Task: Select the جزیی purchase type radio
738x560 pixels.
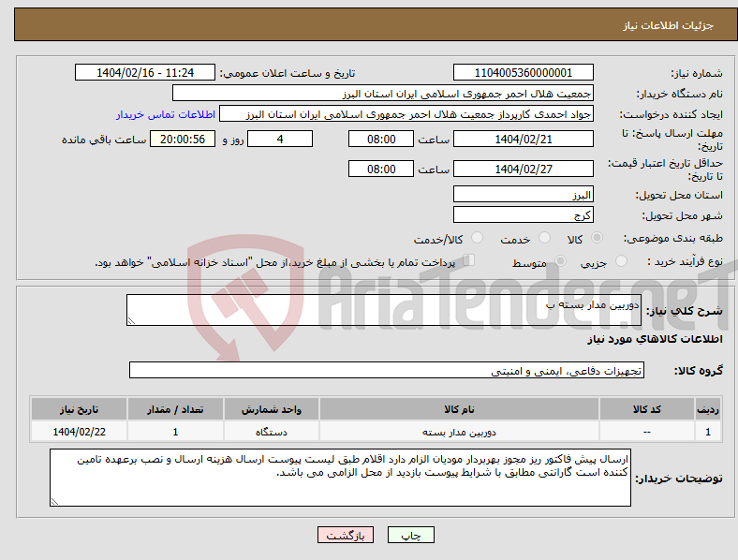Action: (x=621, y=260)
